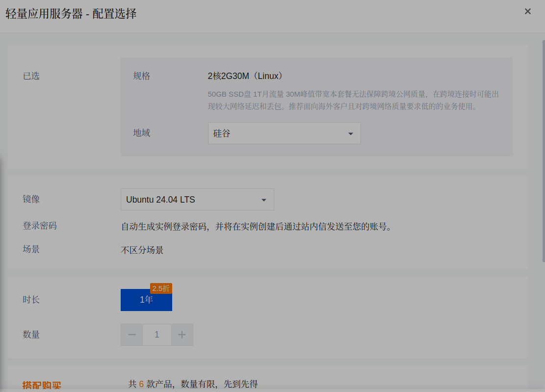The image size is (545, 392).
Task: Click the plus icon to increase quantity
Action: [x=182, y=335]
